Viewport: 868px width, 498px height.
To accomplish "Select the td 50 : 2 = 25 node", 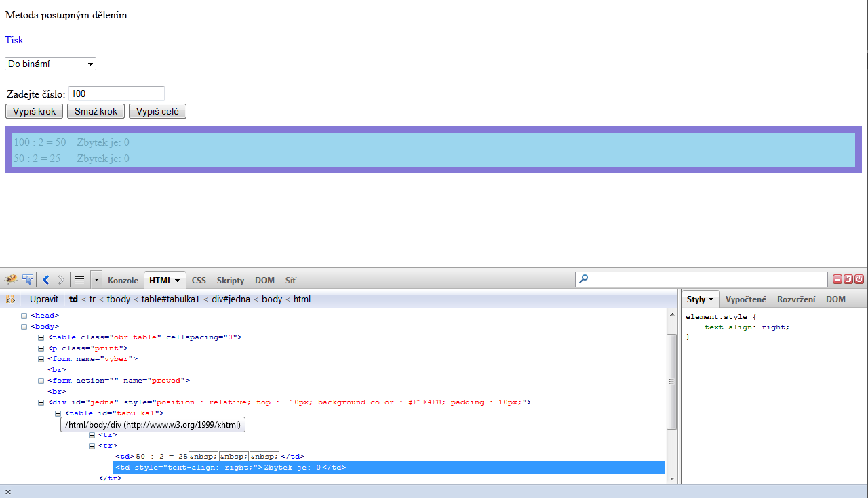I will click(x=210, y=457).
